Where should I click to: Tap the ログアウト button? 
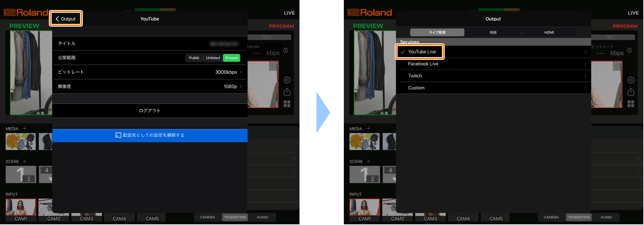[x=150, y=111]
